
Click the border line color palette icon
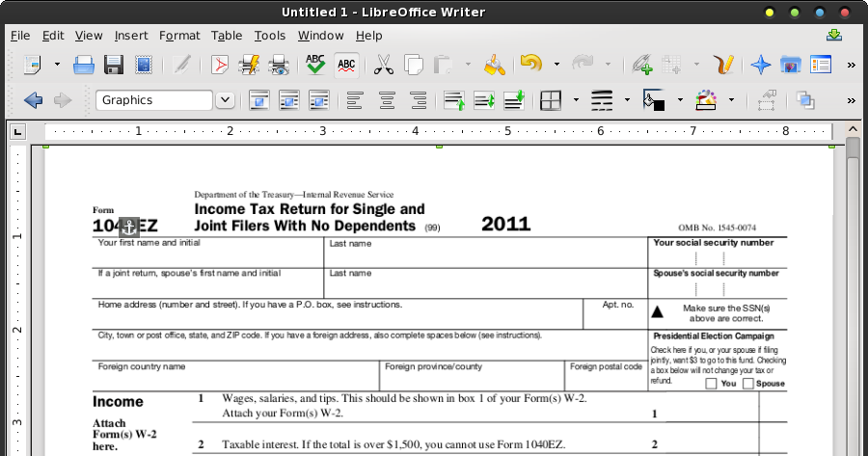[706, 100]
